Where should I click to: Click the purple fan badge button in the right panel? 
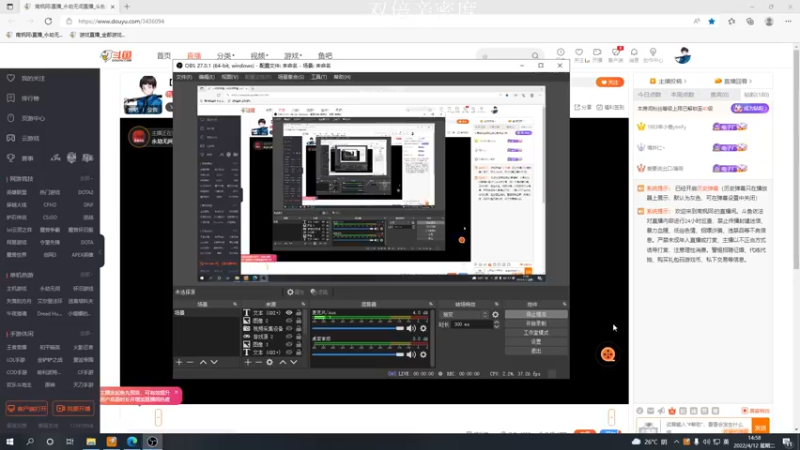[x=749, y=108]
